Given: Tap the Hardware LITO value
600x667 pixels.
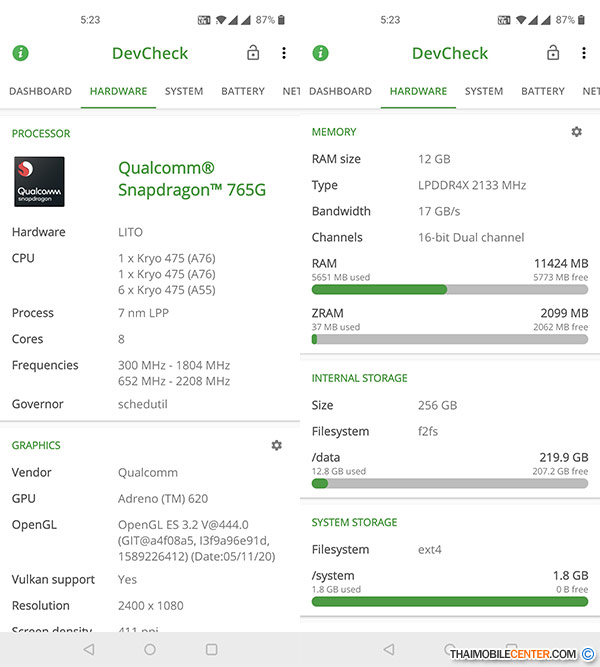Looking at the screenshot, I should coord(130,232).
